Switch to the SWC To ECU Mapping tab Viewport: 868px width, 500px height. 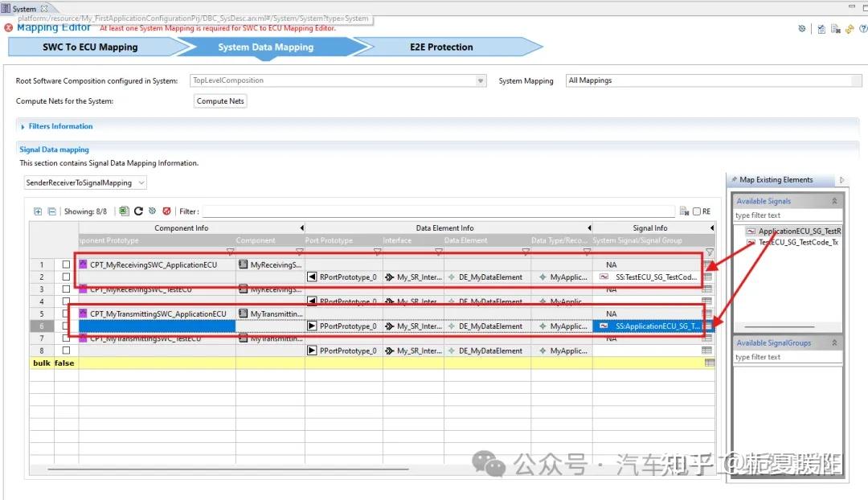88,47
